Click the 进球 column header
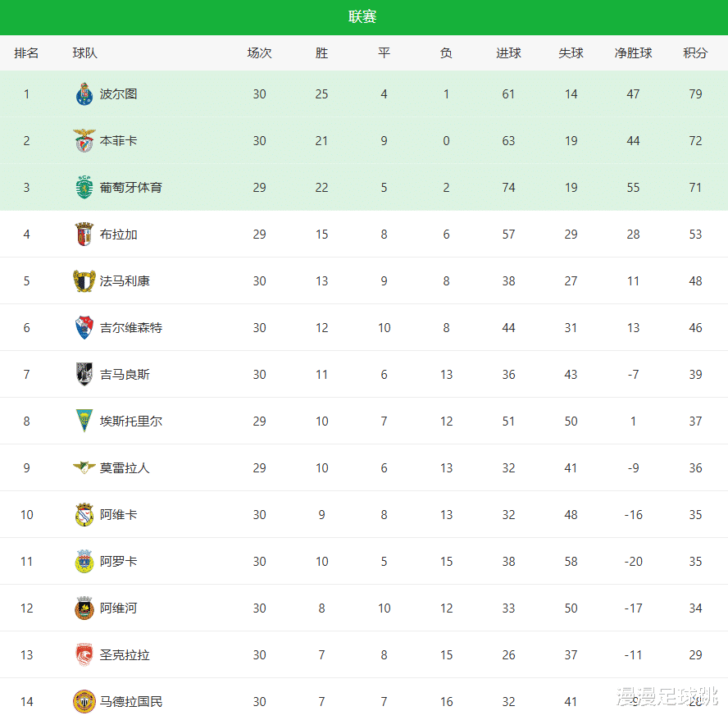The width and height of the screenshot is (728, 720). (x=508, y=53)
